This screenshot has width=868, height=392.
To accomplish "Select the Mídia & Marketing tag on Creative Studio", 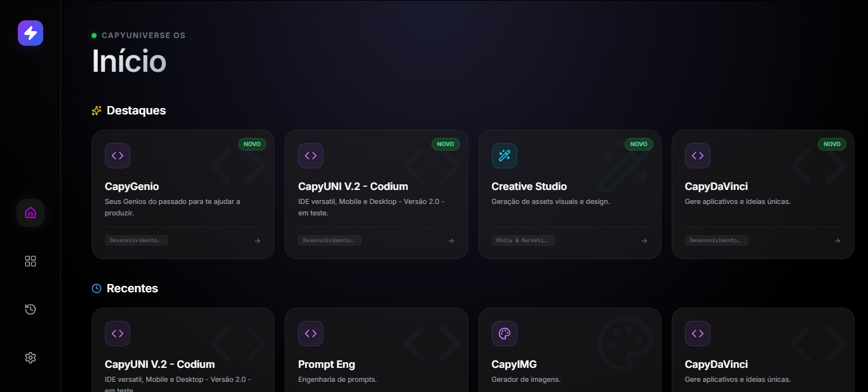I will (x=524, y=240).
